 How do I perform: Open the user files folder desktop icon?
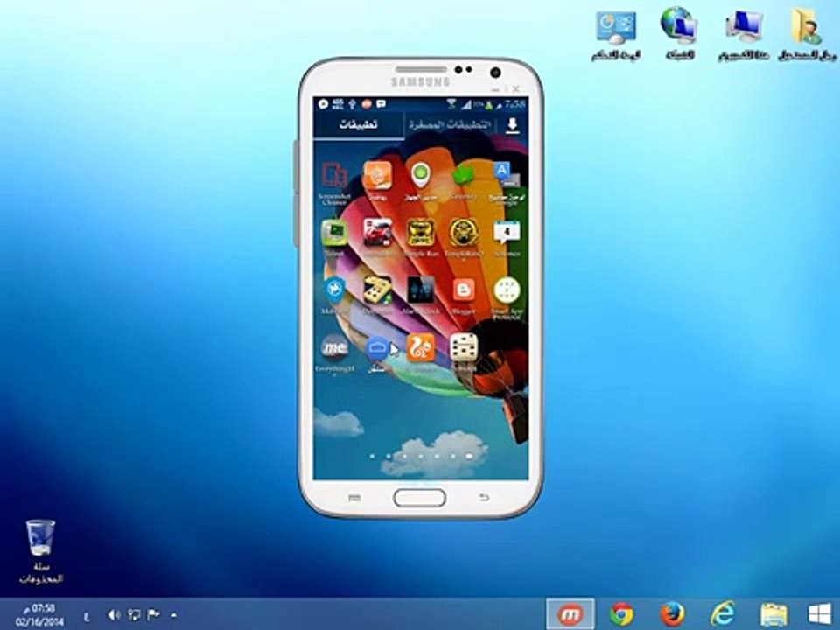tap(806, 34)
